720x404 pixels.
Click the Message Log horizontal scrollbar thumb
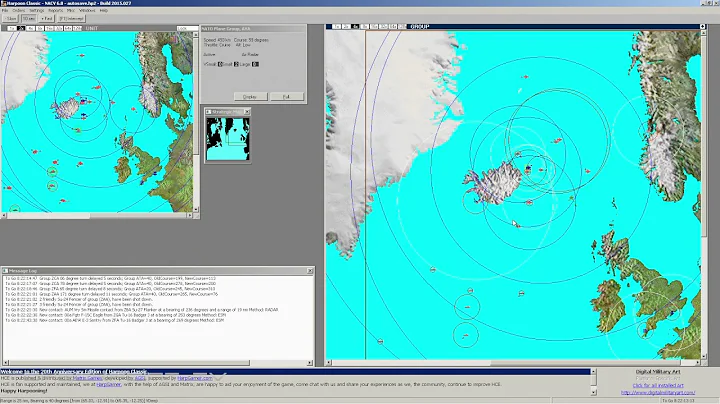pyautogui.click(x=129, y=363)
